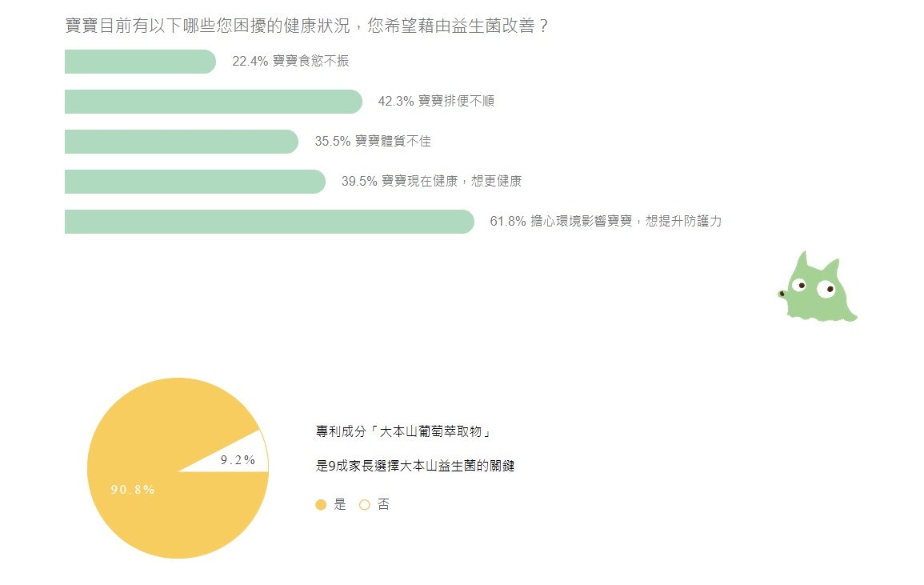
Task: Click the 專利成分「大本山葡萄萃取物」 text
Action: [402, 432]
